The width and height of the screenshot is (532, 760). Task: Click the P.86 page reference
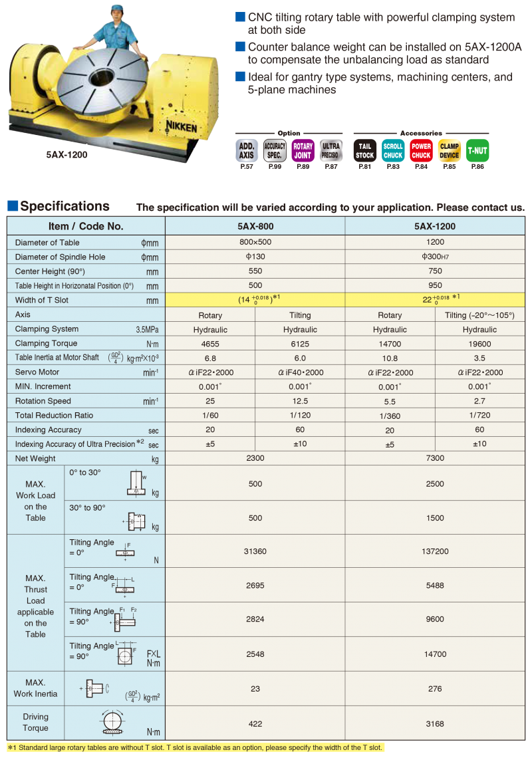pos(477,167)
